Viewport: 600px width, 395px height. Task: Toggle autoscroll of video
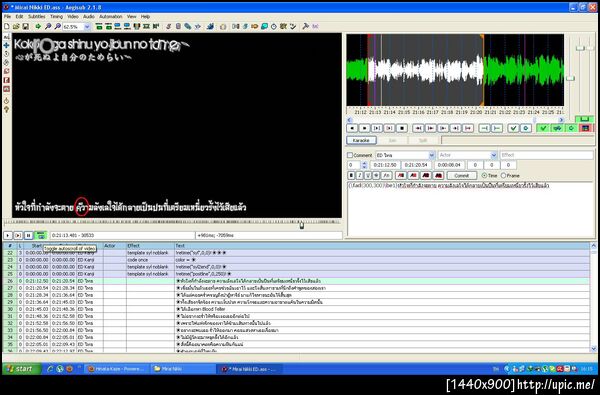pyautogui.click(x=40, y=235)
